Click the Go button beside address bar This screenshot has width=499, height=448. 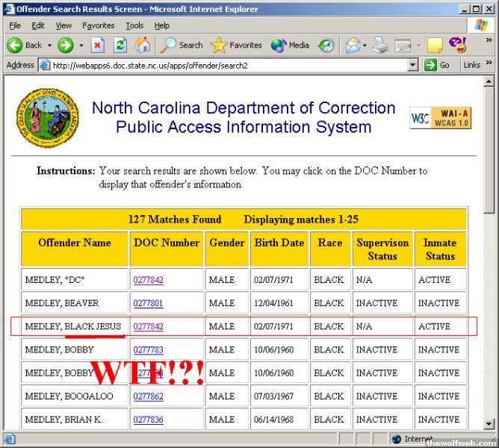(x=438, y=65)
